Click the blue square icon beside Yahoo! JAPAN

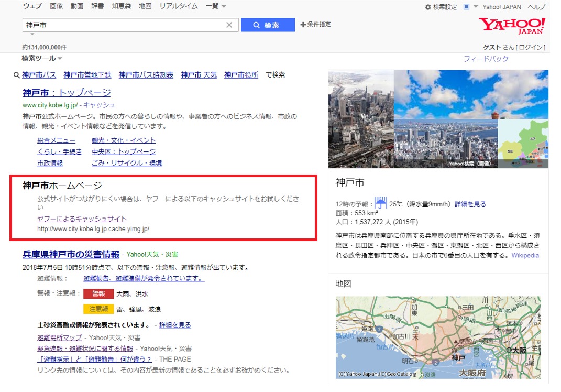(x=466, y=7)
